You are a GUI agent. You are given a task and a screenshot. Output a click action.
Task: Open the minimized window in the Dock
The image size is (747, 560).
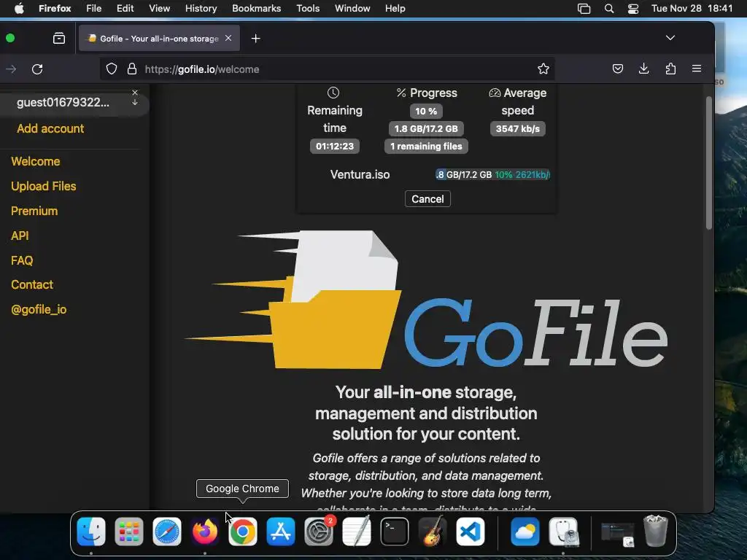617,533
